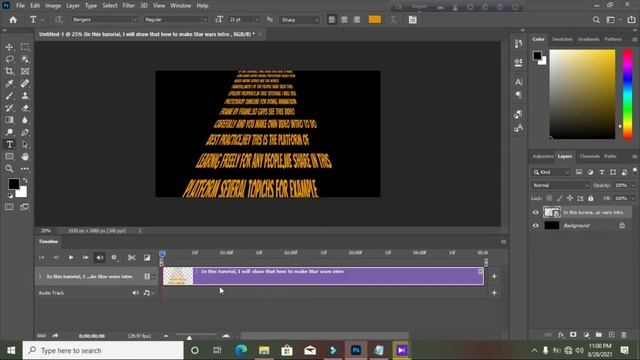The height and width of the screenshot is (360, 640).
Task: Click the orange text color swatch
Action: click(x=375, y=20)
